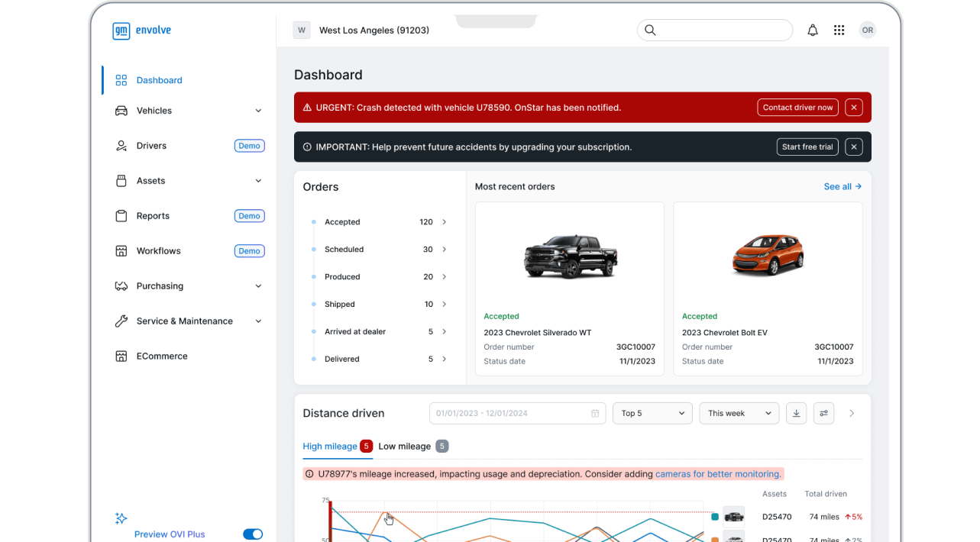Open Reports in the sidebar
The image size is (980, 542).
coord(153,216)
